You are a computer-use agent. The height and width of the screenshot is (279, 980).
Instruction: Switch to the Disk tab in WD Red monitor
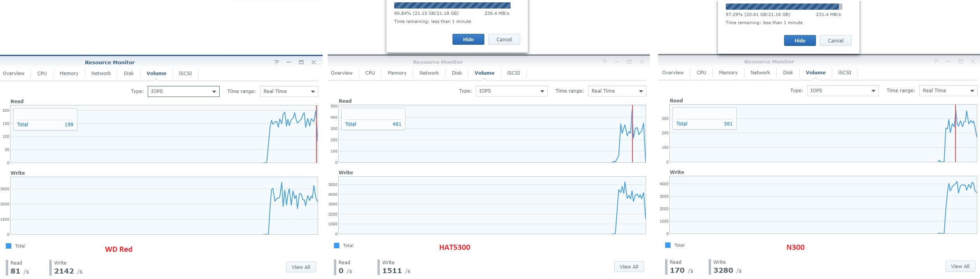[x=129, y=74]
